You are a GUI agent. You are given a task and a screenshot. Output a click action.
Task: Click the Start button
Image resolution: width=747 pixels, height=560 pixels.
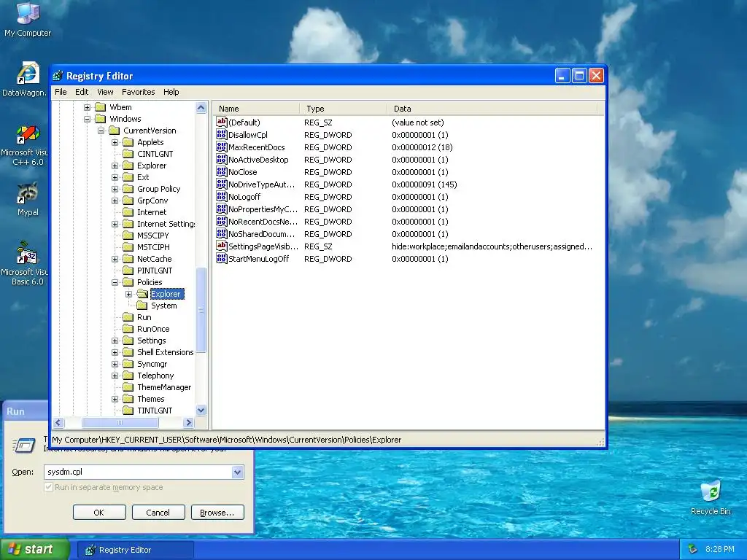34,550
